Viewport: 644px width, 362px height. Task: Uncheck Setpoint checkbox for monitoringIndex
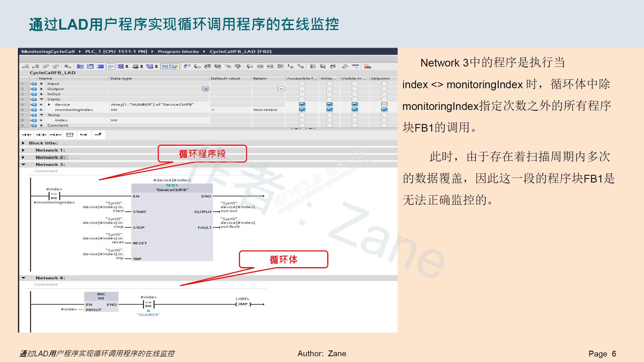click(x=384, y=110)
